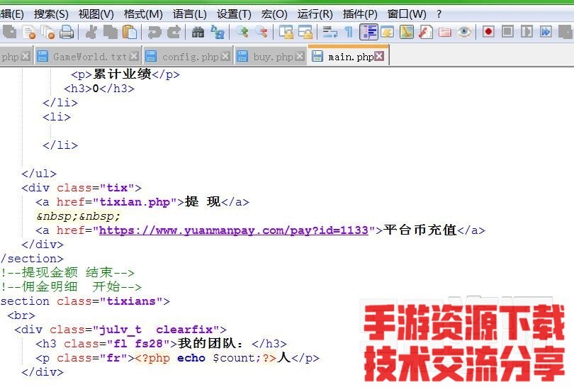The height and width of the screenshot is (392, 574).
Task: Open the 语言(L) menu
Action: click(x=189, y=14)
